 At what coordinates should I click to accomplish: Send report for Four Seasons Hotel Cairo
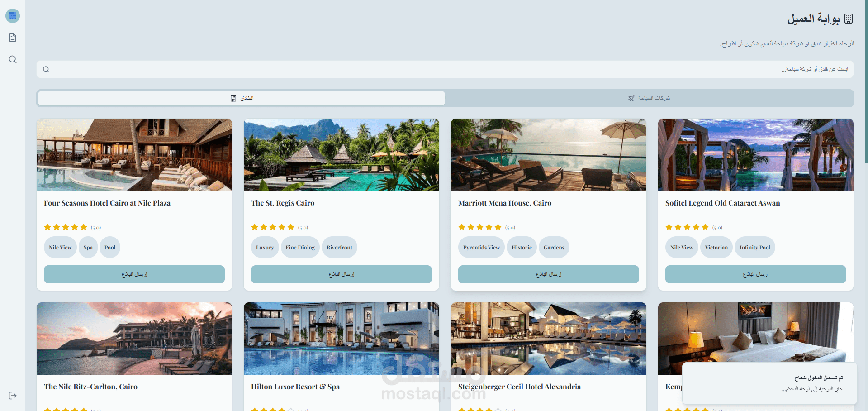[x=134, y=274]
